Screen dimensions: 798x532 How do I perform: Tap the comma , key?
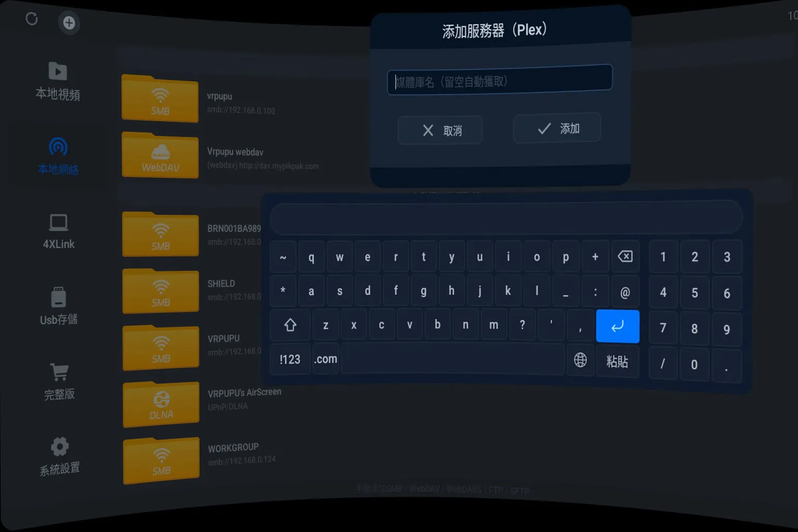pyautogui.click(x=580, y=326)
